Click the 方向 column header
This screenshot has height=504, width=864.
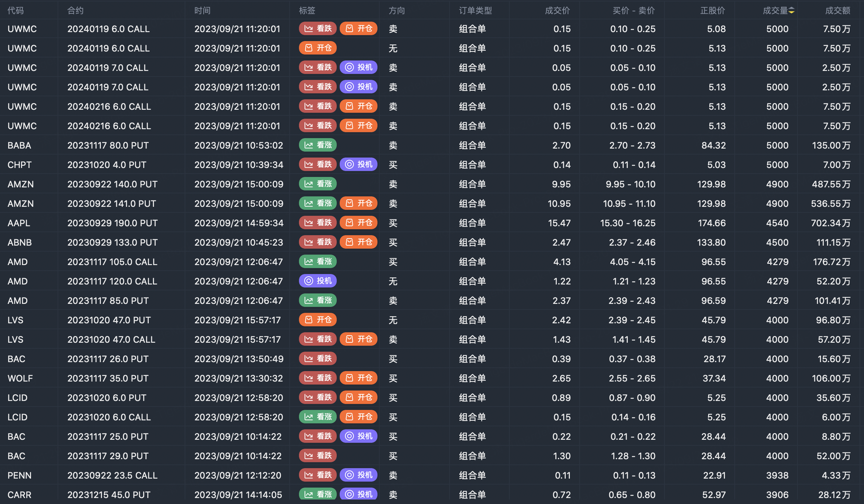tap(397, 11)
